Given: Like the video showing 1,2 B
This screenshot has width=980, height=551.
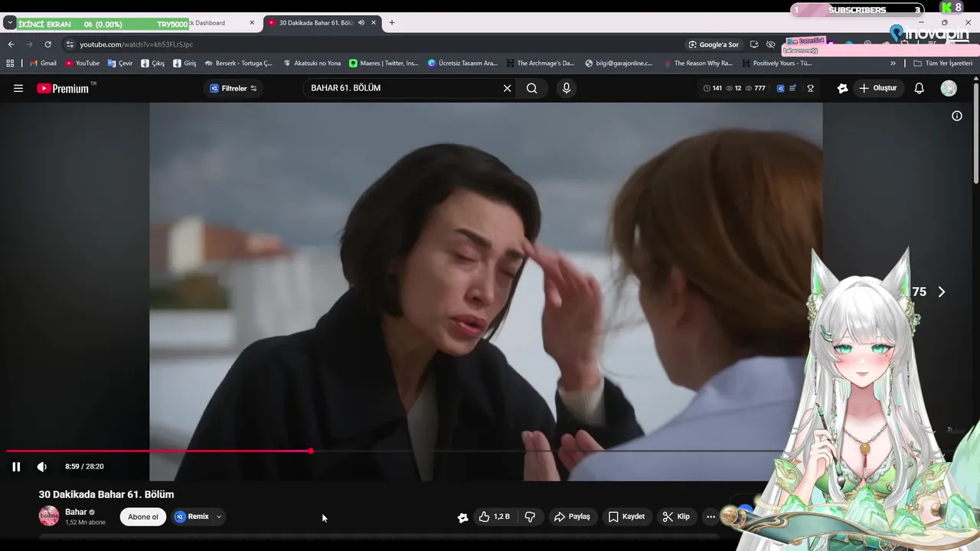Looking at the screenshot, I should pos(494,517).
